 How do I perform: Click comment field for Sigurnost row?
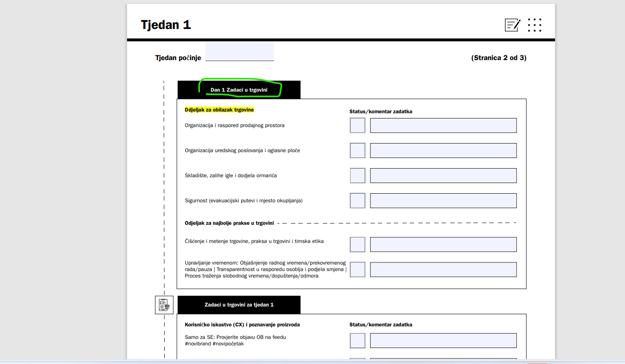(x=443, y=201)
